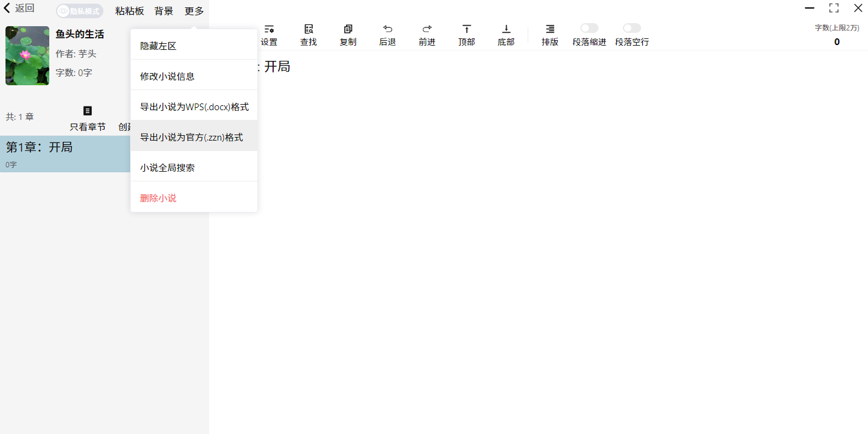Export novel as WPS (.docx) format

coord(194,107)
